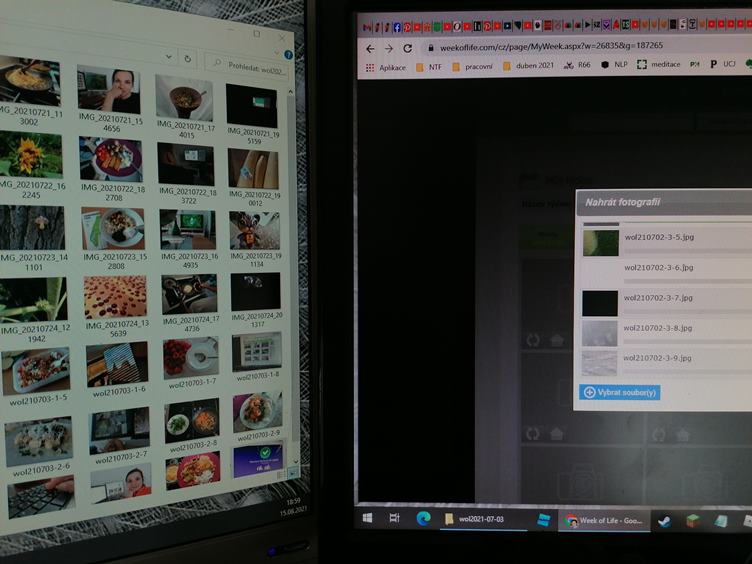Switch to the Facebook tab in Chrome
This screenshot has width=752, height=564.
point(397,27)
